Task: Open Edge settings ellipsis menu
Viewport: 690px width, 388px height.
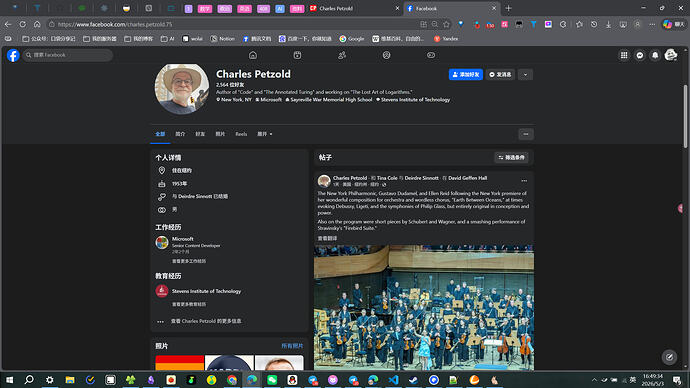Action: click(x=652, y=25)
